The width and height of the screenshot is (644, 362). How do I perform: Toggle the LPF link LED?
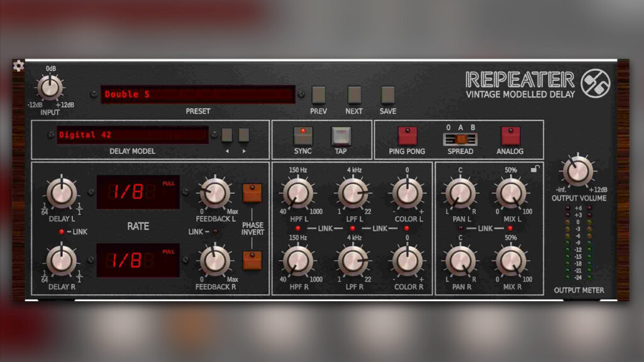[352, 228]
